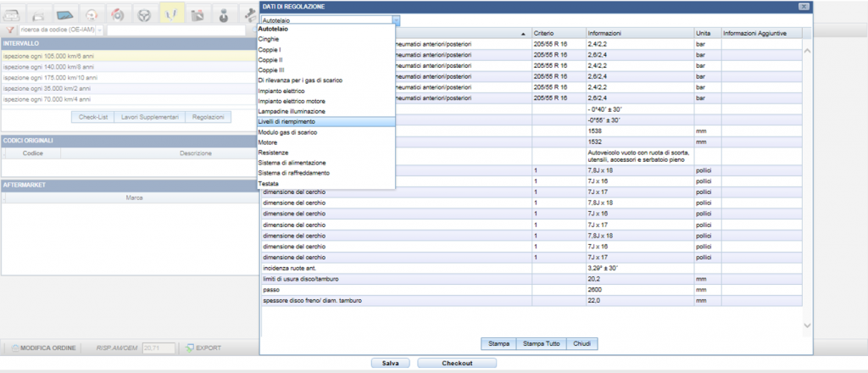
Task: Click the Stampa Tutto button
Action: (x=542, y=343)
